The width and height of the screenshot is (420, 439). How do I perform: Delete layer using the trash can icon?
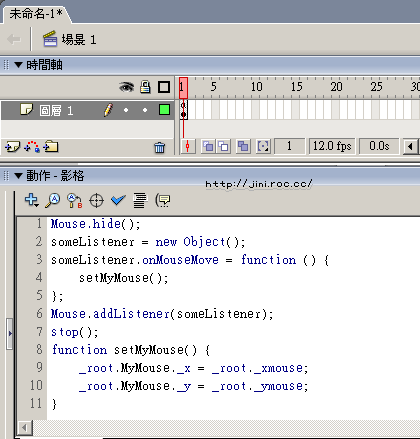coord(159,147)
